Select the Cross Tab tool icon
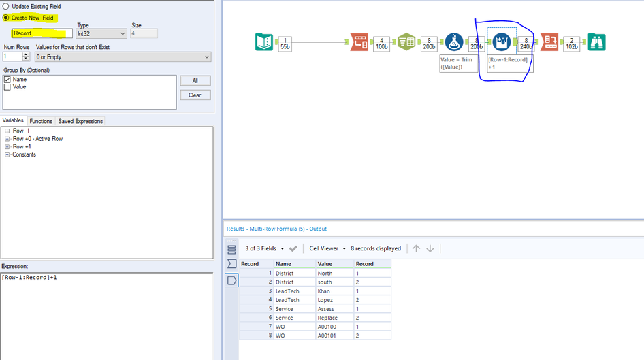The image size is (644, 360). coord(549,42)
